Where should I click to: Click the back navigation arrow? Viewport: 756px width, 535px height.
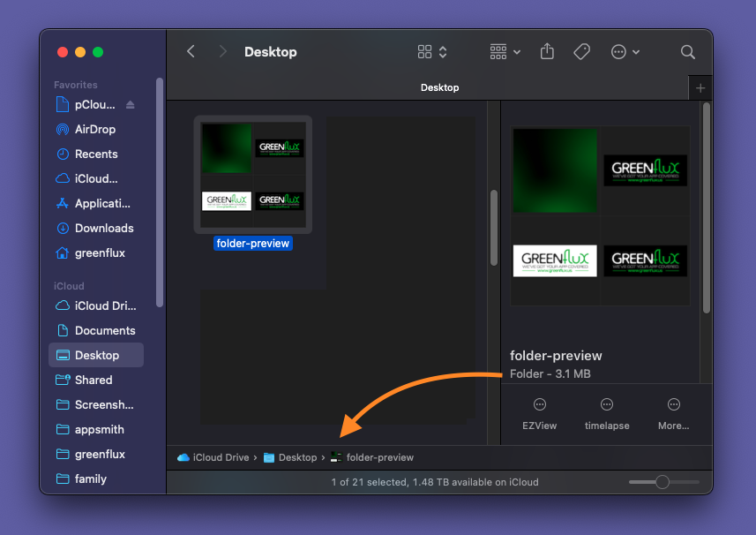point(191,51)
